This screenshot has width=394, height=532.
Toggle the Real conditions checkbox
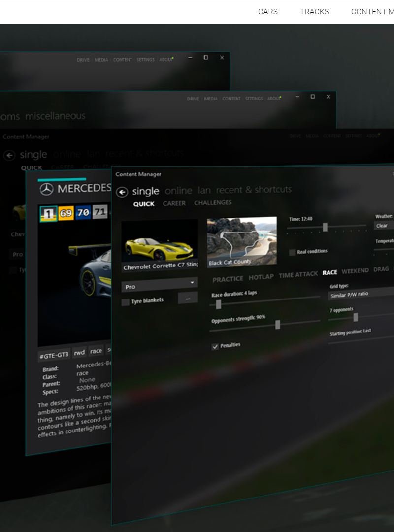coord(292,252)
